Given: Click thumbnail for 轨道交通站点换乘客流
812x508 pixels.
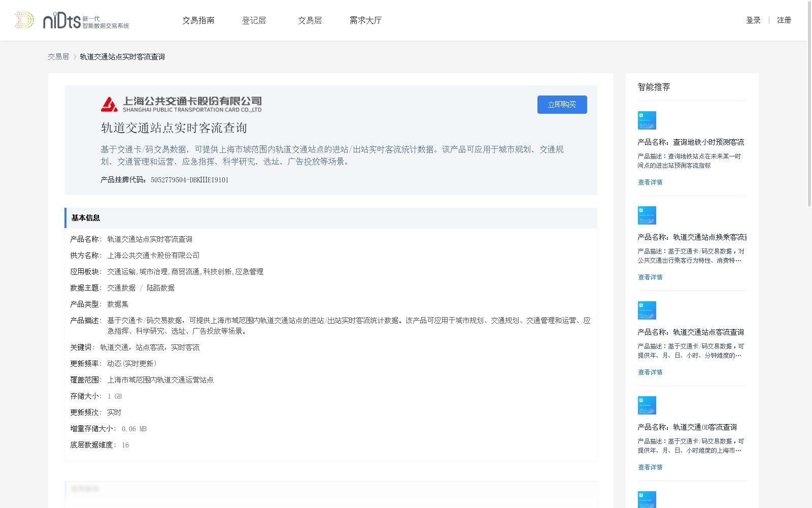Looking at the screenshot, I should 647,215.
